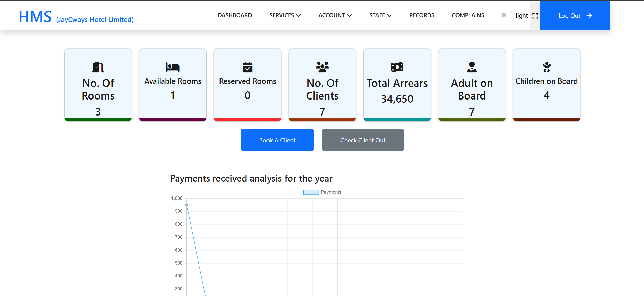644x296 pixels.
Task: Expand the STAFF dropdown menu
Action: [x=380, y=15]
